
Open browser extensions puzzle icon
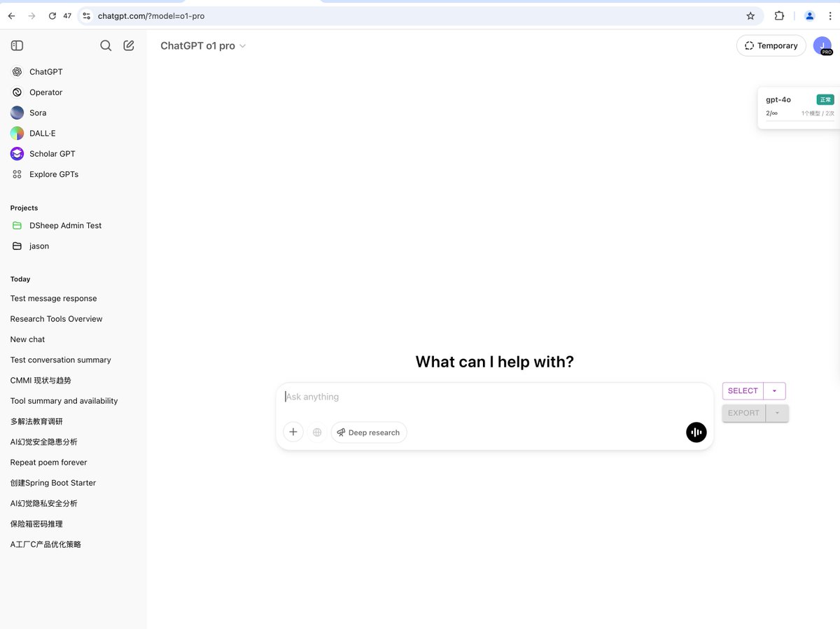click(779, 15)
